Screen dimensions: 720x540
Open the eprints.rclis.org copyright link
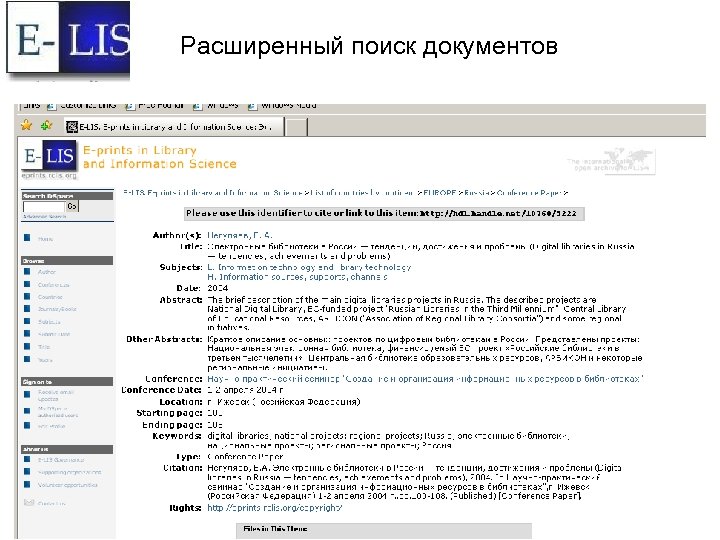(275, 508)
